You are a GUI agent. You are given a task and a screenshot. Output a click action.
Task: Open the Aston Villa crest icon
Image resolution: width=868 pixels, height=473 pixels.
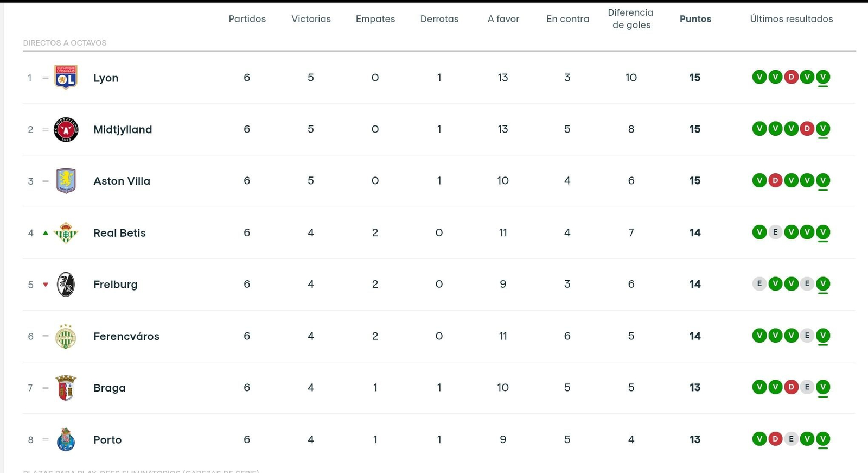tap(66, 181)
